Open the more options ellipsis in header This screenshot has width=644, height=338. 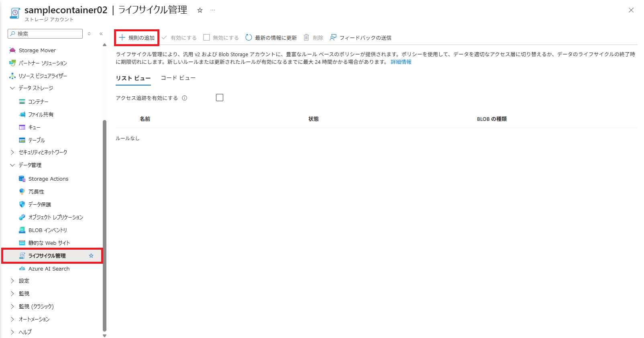pyautogui.click(x=213, y=10)
